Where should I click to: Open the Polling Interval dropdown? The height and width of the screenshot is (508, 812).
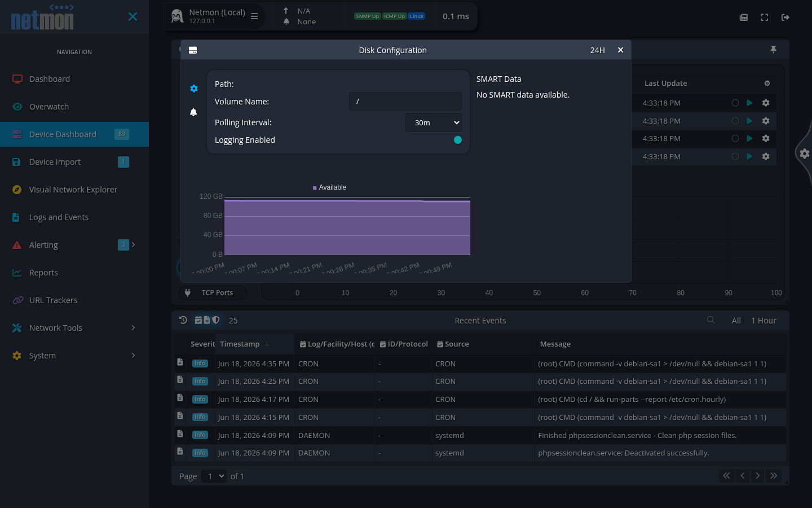(x=434, y=122)
